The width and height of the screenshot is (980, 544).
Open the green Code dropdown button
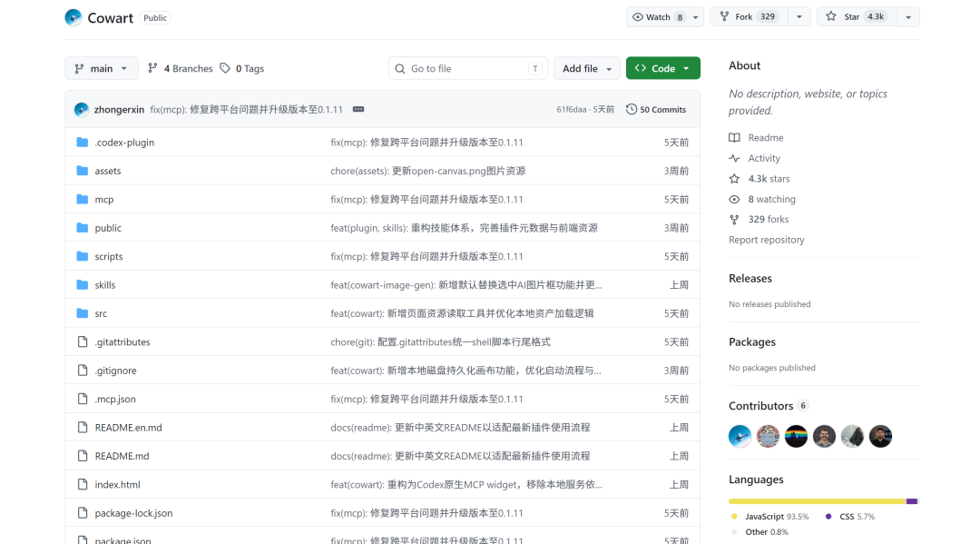click(x=663, y=68)
